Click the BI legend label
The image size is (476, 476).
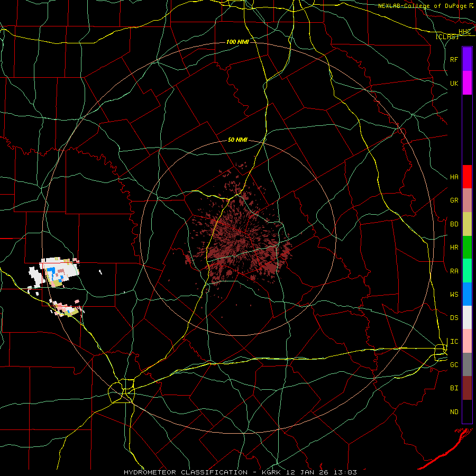(454, 388)
